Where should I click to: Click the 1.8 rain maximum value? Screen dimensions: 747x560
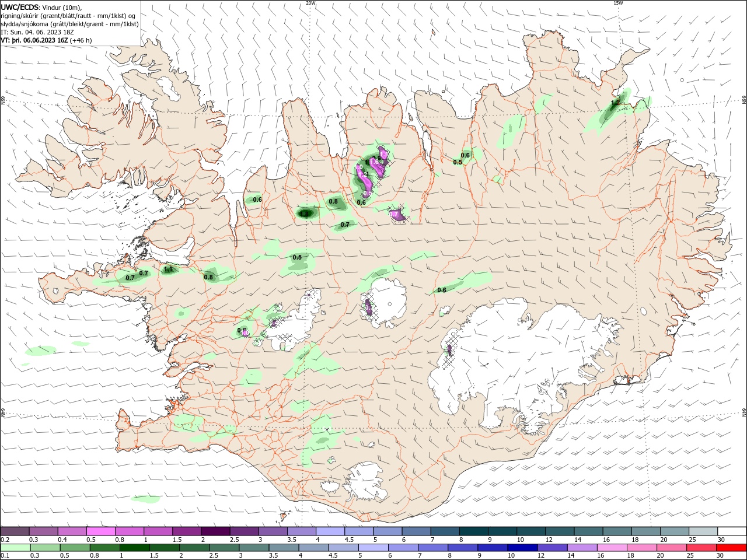coord(304,214)
